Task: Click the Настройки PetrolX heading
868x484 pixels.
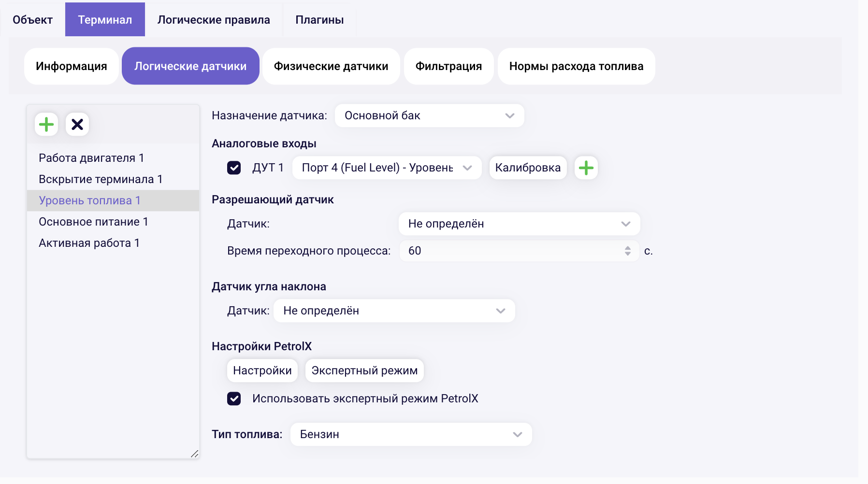Action: [261, 346]
